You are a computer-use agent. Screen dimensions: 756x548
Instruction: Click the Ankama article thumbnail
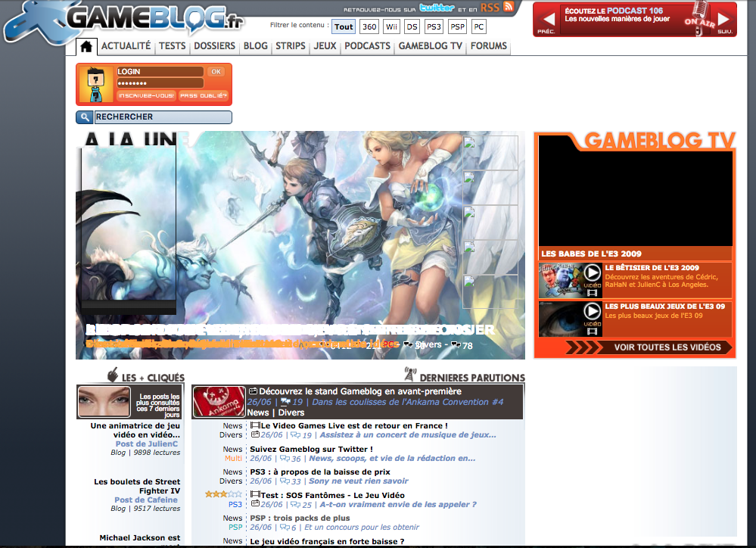[219, 401]
